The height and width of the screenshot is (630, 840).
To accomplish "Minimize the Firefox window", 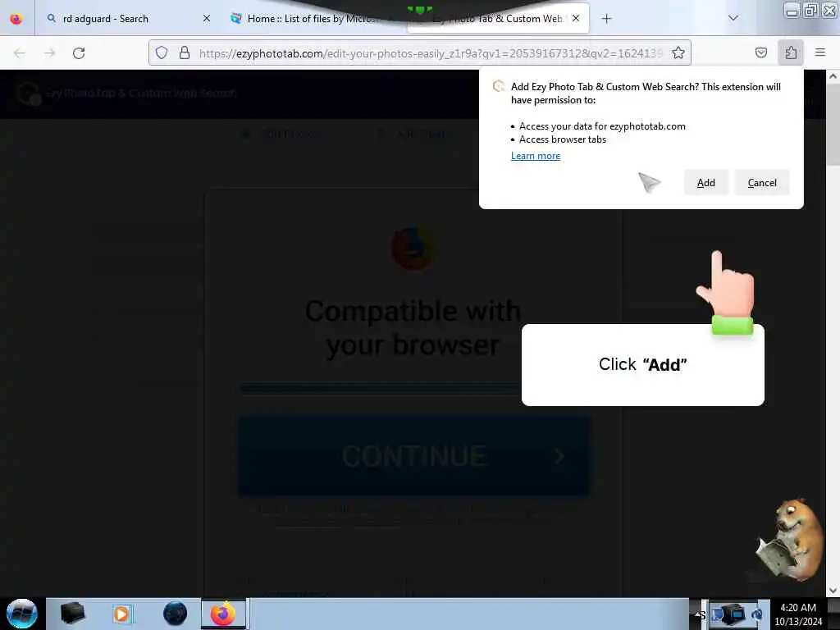I will (x=792, y=10).
